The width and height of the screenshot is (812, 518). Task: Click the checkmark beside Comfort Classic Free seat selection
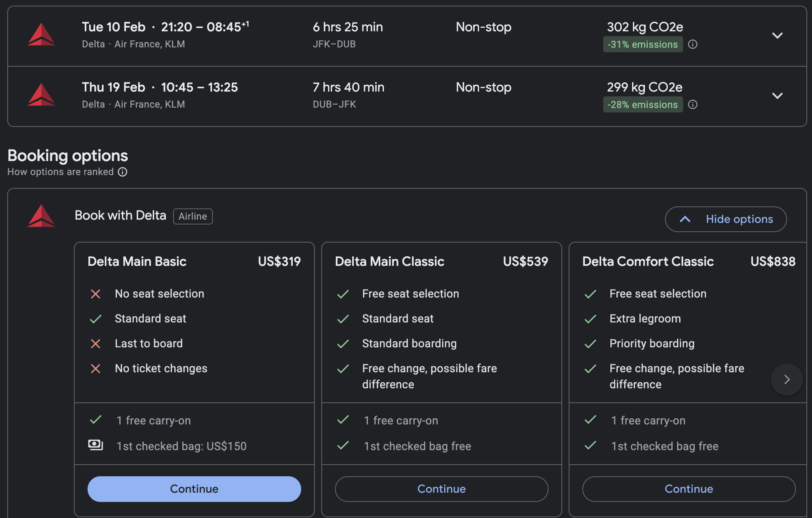pos(590,294)
